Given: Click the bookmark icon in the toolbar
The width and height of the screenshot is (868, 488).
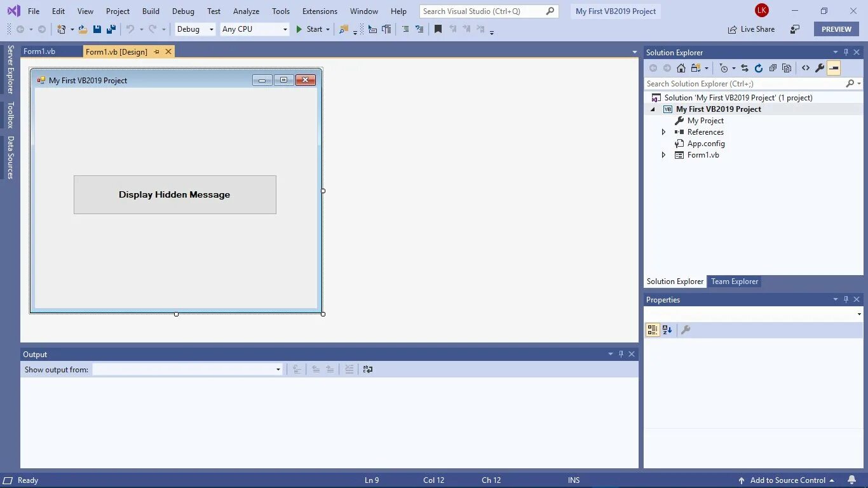Looking at the screenshot, I should (438, 29).
